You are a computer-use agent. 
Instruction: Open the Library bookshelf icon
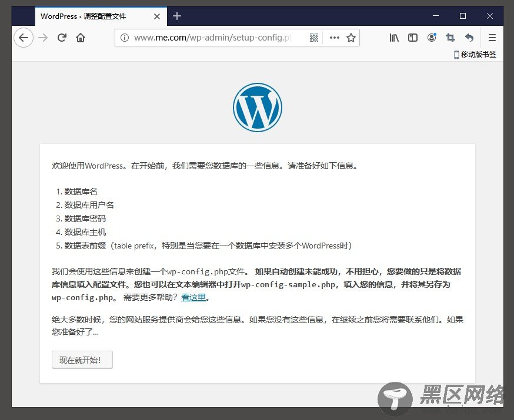point(394,38)
